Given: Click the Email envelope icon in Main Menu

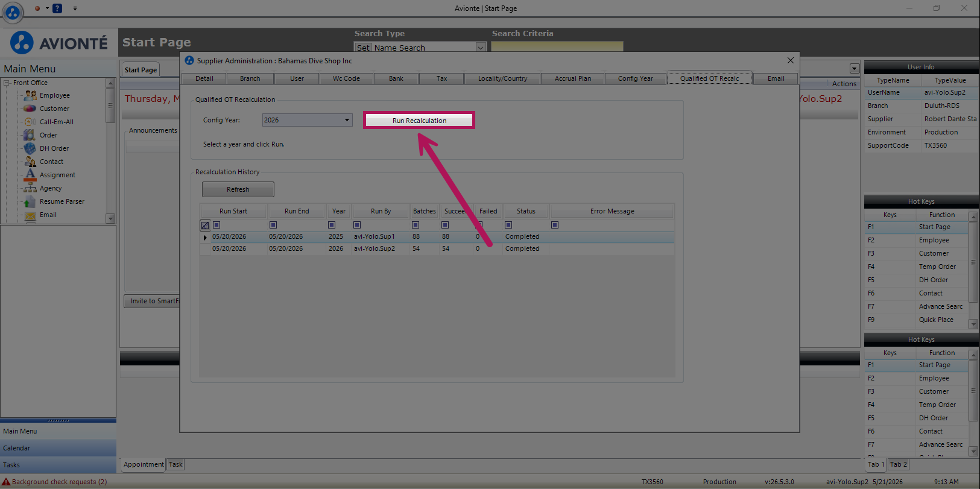Looking at the screenshot, I should [x=30, y=215].
